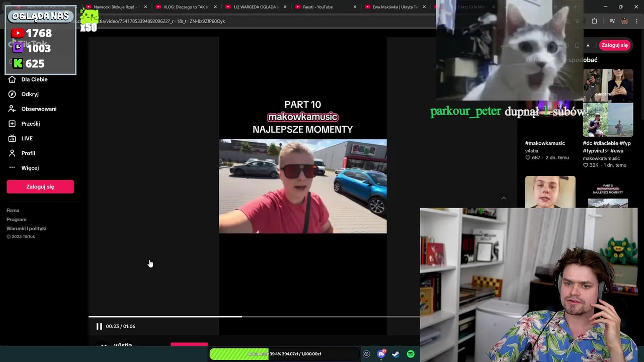This screenshot has width=644, height=362.
Task: Click the #makowkamusic hashtag
Action: point(545,143)
